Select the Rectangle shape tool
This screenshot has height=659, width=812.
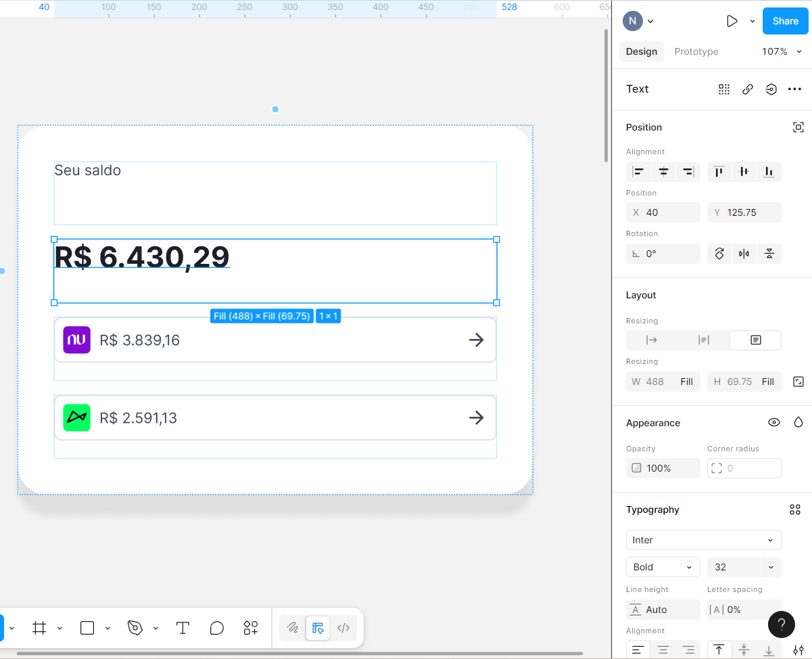point(87,628)
